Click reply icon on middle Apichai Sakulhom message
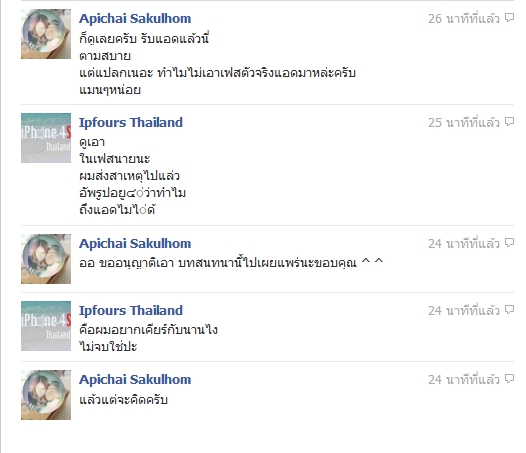Screen dimensions: 526x453 coord(509,243)
